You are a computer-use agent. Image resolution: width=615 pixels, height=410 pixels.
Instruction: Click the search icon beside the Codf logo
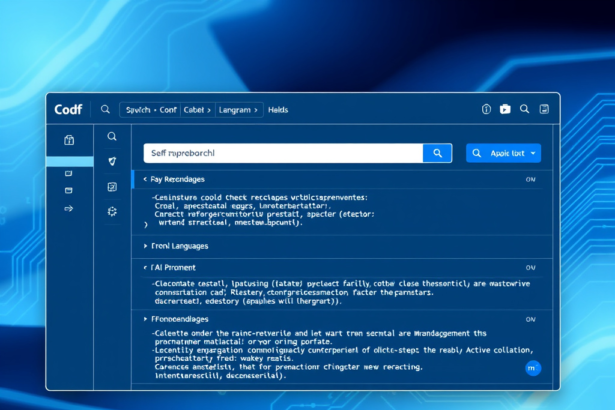tap(105, 109)
